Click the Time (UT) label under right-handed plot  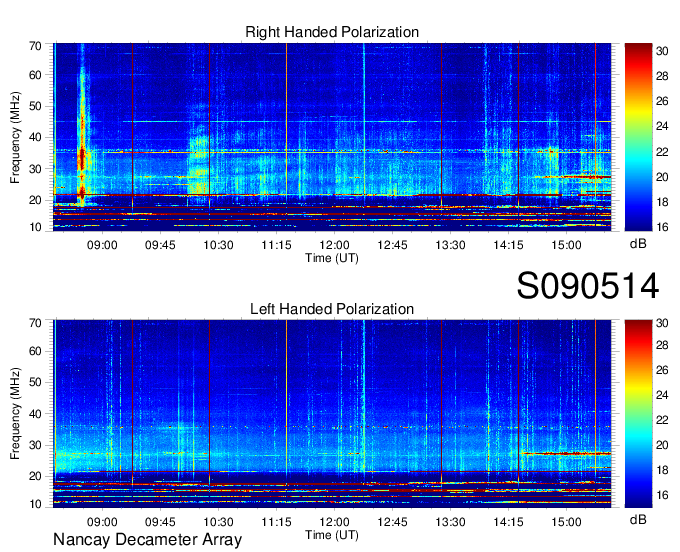click(332, 258)
